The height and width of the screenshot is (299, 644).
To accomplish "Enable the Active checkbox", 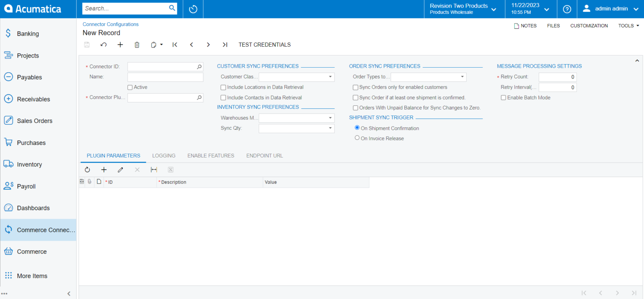I will (x=130, y=87).
